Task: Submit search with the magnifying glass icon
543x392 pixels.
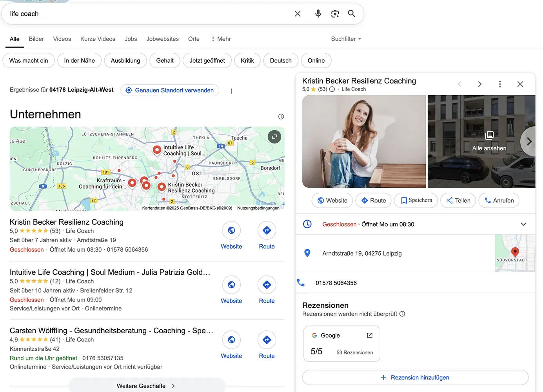Action: 352,14
